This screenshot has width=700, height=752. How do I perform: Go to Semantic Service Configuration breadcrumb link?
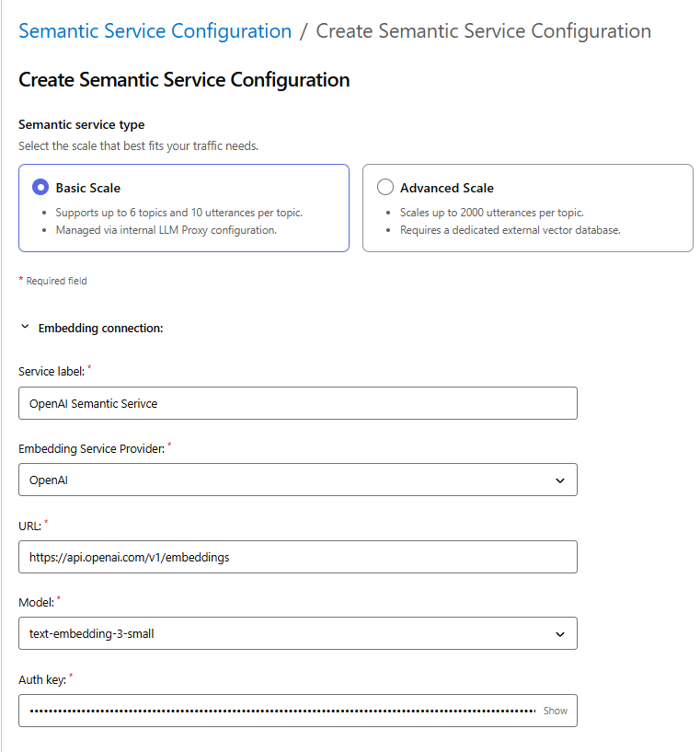155,31
